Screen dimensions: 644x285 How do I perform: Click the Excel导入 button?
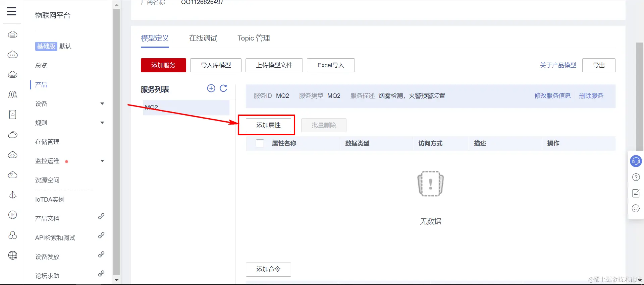(331, 65)
